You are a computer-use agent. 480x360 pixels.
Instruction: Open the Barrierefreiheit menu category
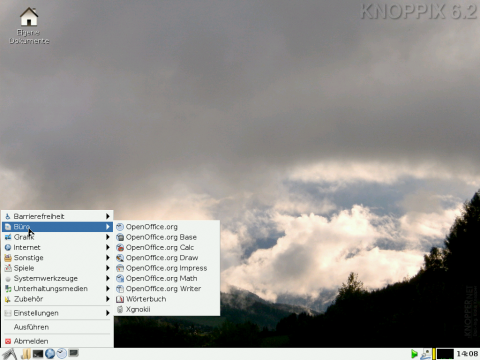tap(57, 216)
